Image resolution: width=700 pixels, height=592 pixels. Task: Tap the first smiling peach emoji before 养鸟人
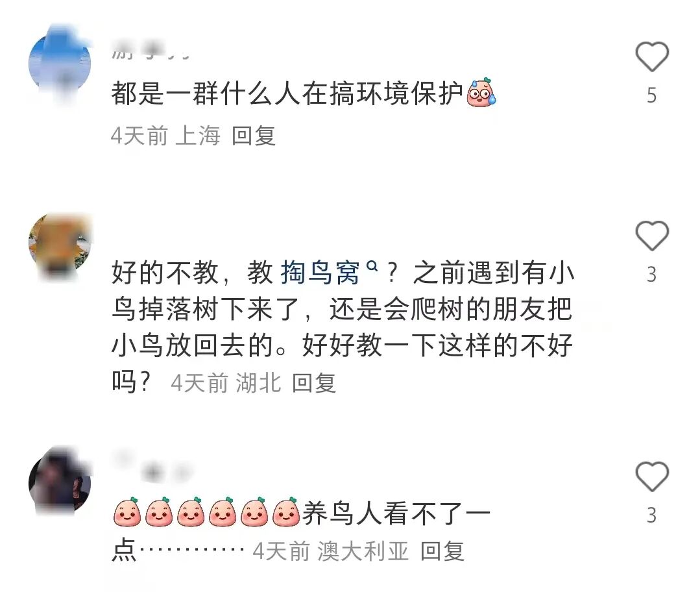(x=127, y=512)
